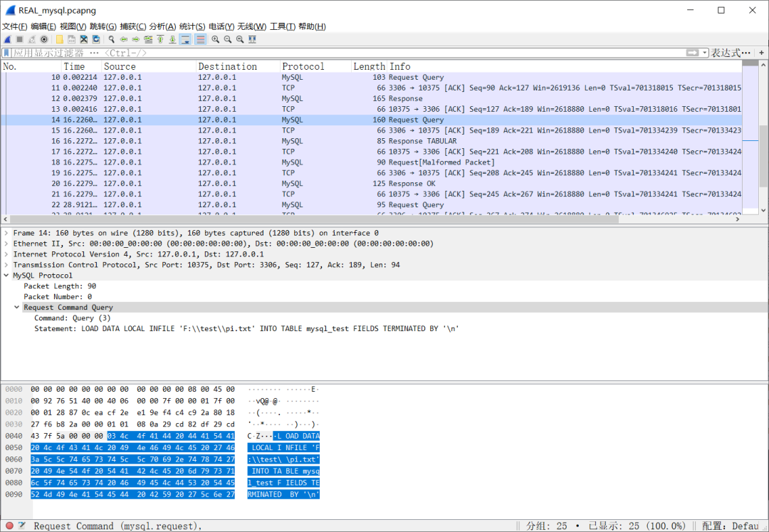Viewport: 769px width, 532px height.
Task: Start capturing packets with the shark fin icon
Action: [x=7, y=39]
